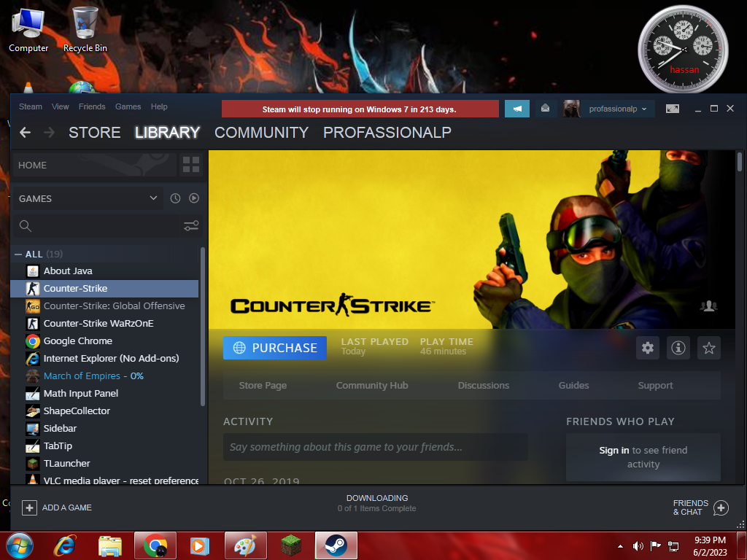The width and height of the screenshot is (747, 560).
Task: Open Google Chrome from the taskbar
Action: coord(155,545)
